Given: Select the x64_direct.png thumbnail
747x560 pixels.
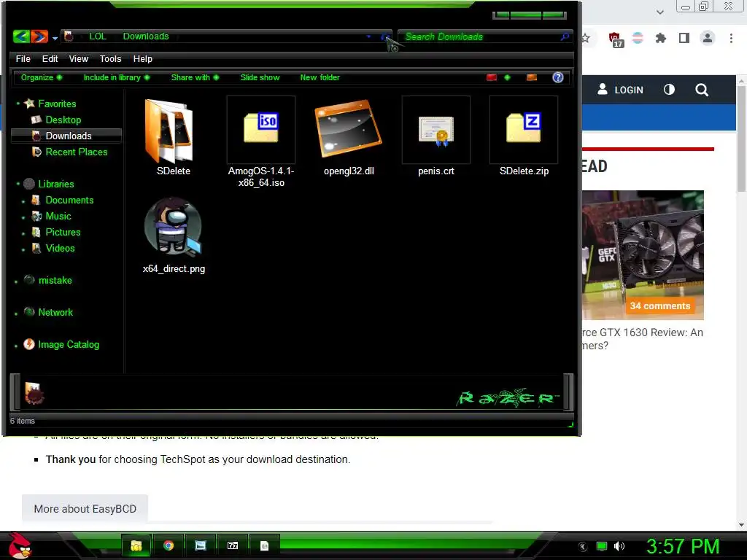Looking at the screenshot, I should [x=174, y=227].
